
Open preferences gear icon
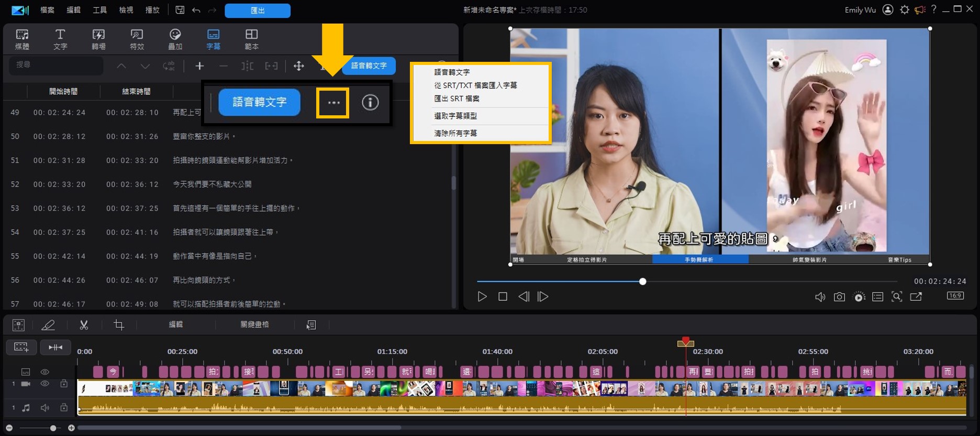tap(905, 9)
